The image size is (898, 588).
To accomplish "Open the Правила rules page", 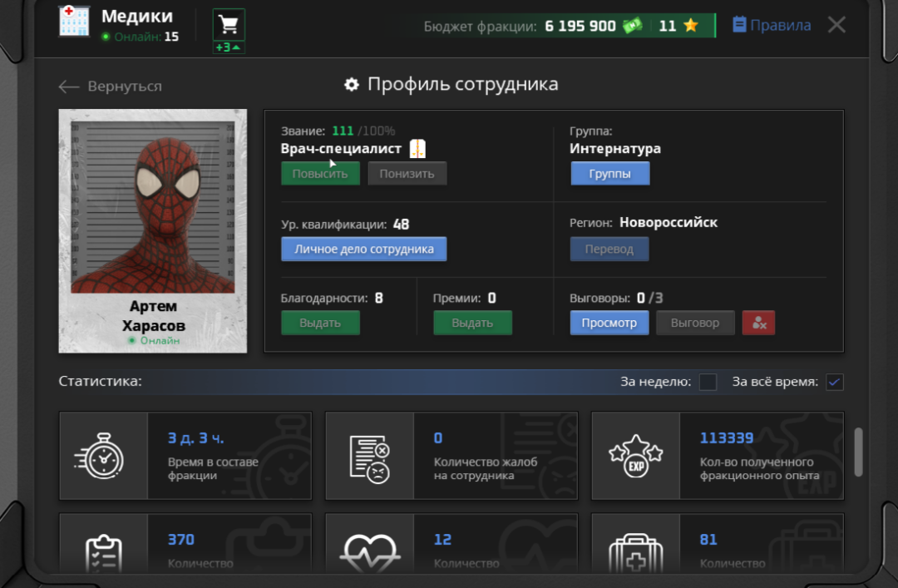I will [x=772, y=25].
